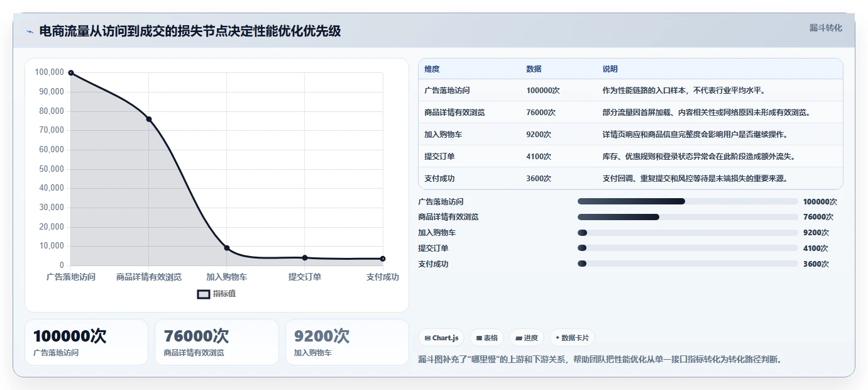Click 100000次 value beside progress bar

tap(820, 202)
